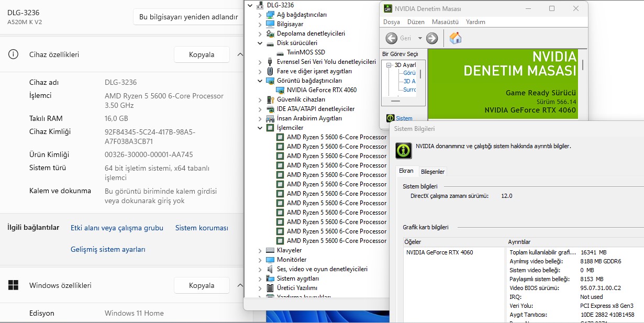The width and height of the screenshot is (644, 323).
Task: Click the Bilgisayar computer icon in Device Manager
Action: pos(270,24)
